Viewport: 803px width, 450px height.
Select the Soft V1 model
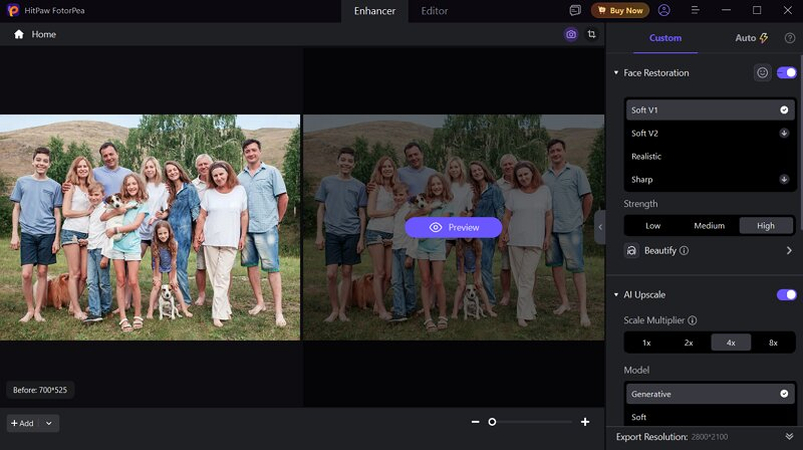coord(710,110)
